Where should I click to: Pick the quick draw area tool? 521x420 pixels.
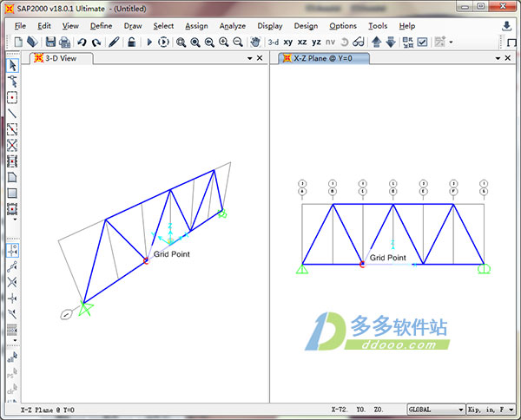[x=12, y=209]
